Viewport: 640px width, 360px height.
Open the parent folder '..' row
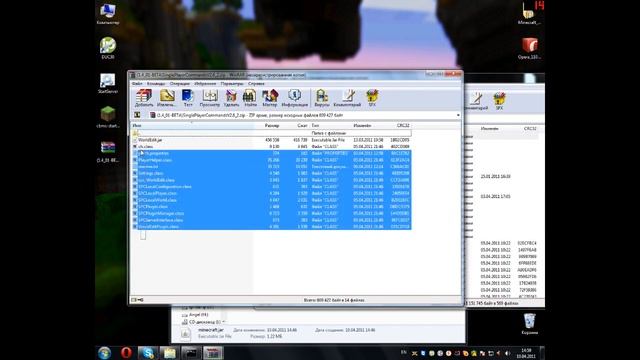point(272,133)
